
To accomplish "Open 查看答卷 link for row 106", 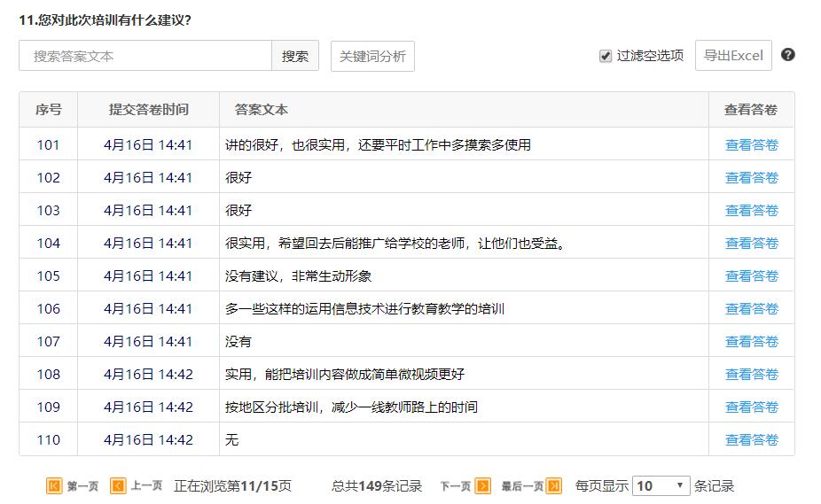I will coord(751,309).
